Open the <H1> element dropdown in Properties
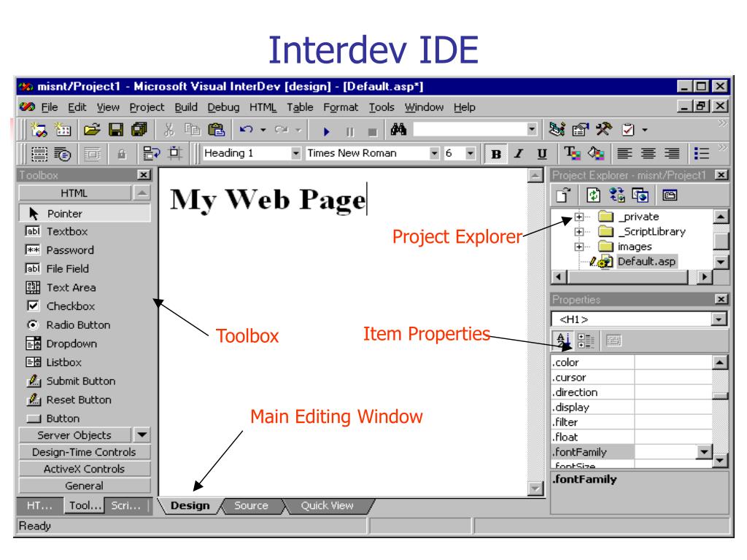747x560 pixels. (x=719, y=319)
